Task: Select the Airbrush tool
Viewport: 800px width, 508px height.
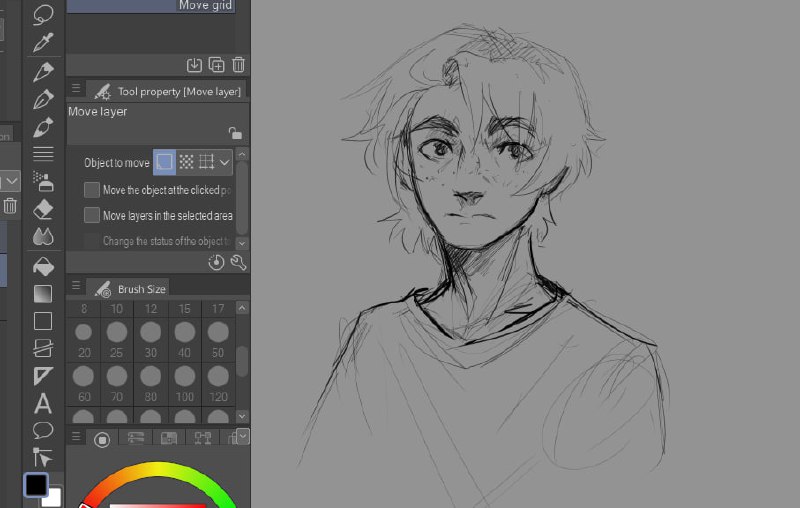Action: 43,181
